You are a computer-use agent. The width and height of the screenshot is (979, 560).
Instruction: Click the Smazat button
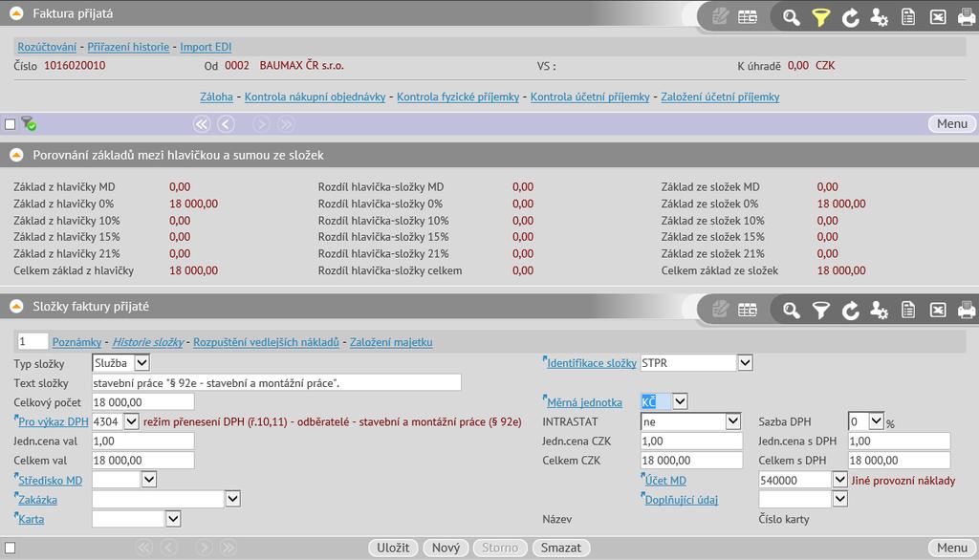tap(560, 548)
